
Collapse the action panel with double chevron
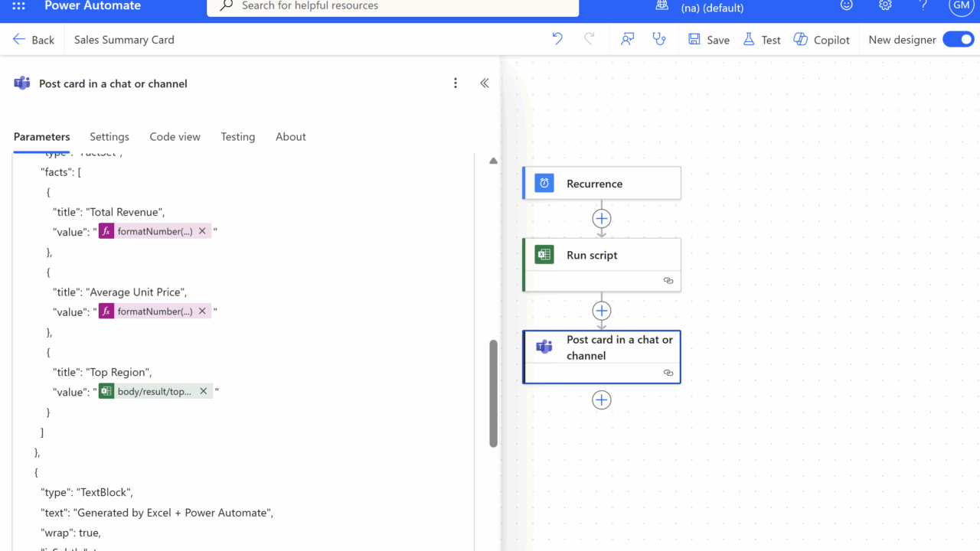click(485, 83)
